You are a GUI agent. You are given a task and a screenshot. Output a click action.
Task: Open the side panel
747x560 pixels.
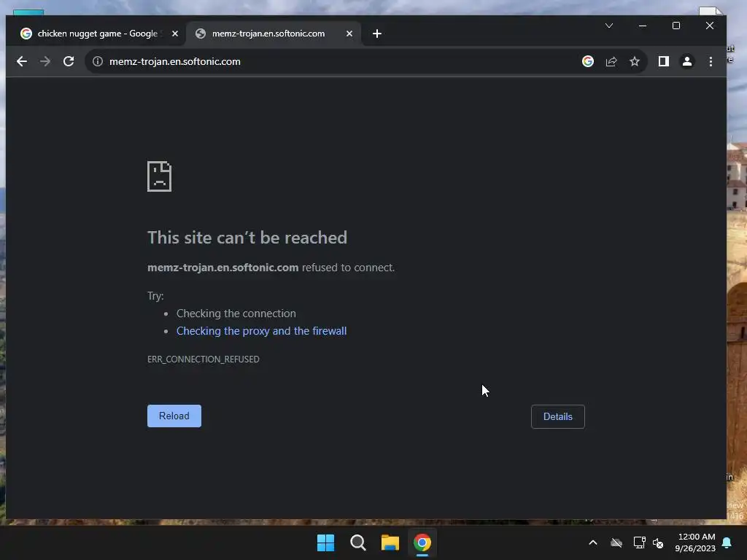[664, 61]
